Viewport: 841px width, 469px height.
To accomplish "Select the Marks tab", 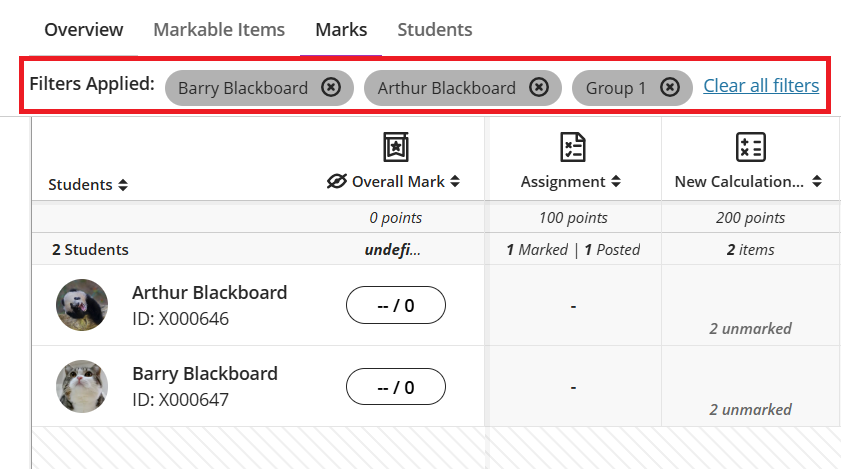I will point(341,30).
